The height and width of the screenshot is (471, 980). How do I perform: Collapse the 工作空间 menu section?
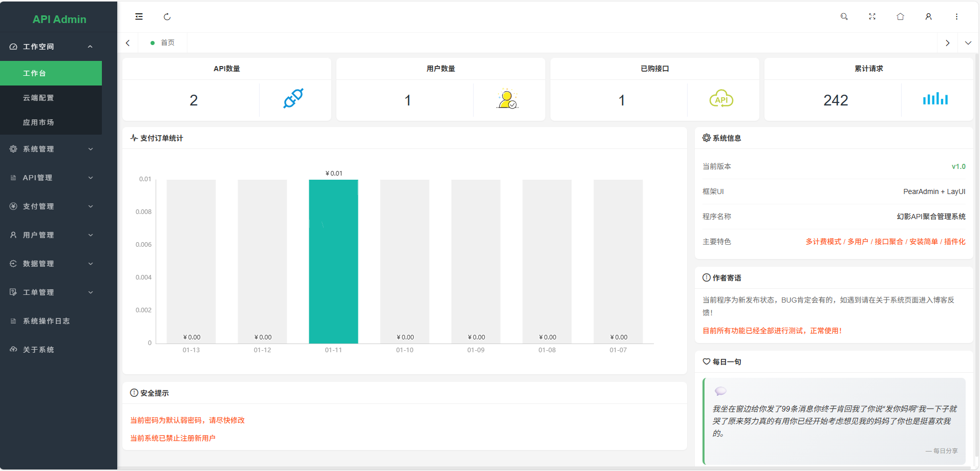click(x=51, y=46)
